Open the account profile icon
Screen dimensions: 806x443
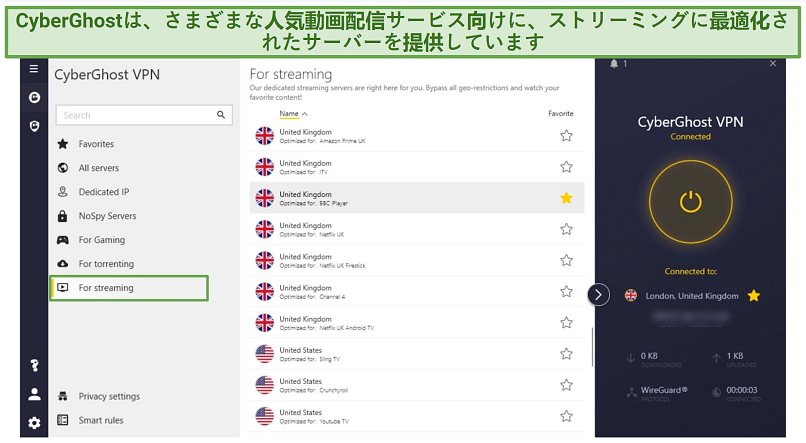click(x=34, y=394)
